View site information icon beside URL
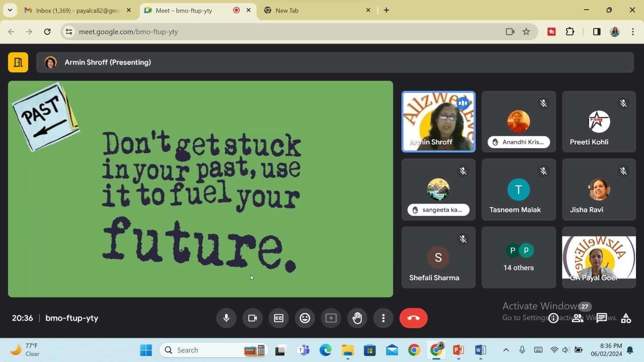 point(69,32)
